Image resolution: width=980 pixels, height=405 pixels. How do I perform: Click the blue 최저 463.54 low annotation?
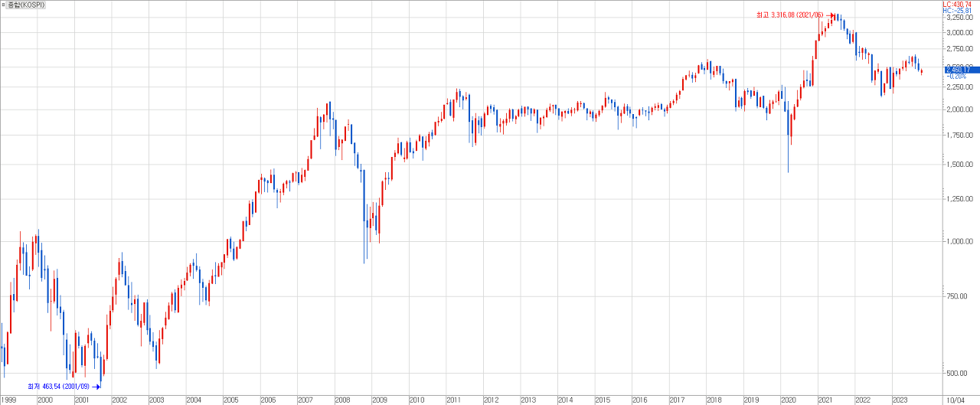tap(58, 387)
